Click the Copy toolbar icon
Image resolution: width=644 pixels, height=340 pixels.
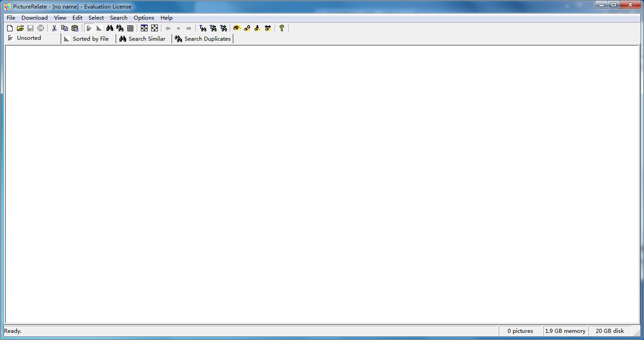pyautogui.click(x=64, y=28)
